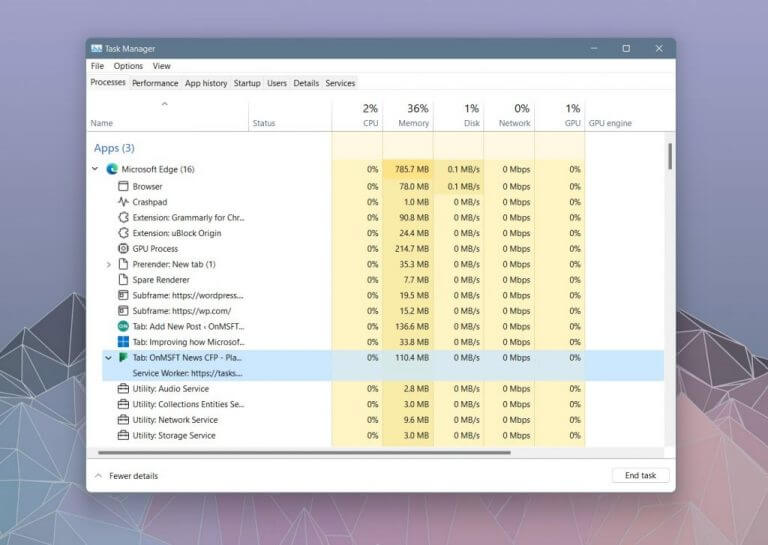Select the Crashpad row text
Screen dimensions: 768x545
pos(149,202)
